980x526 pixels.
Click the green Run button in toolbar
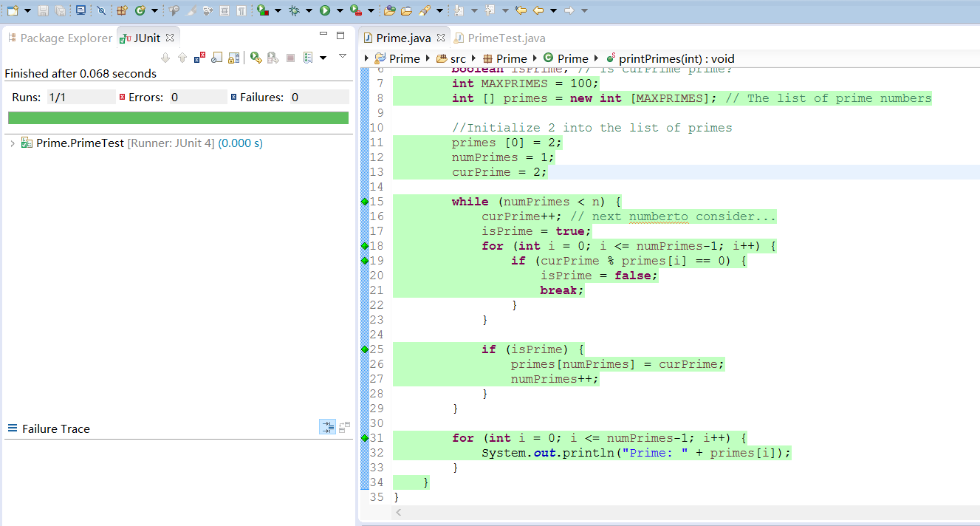coord(324,10)
